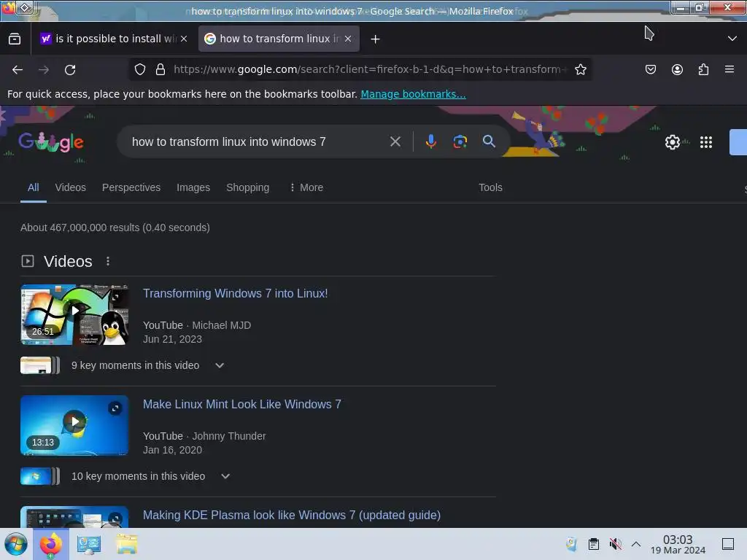Click the address bar URL
The height and width of the screenshot is (560, 747).
[369, 69]
